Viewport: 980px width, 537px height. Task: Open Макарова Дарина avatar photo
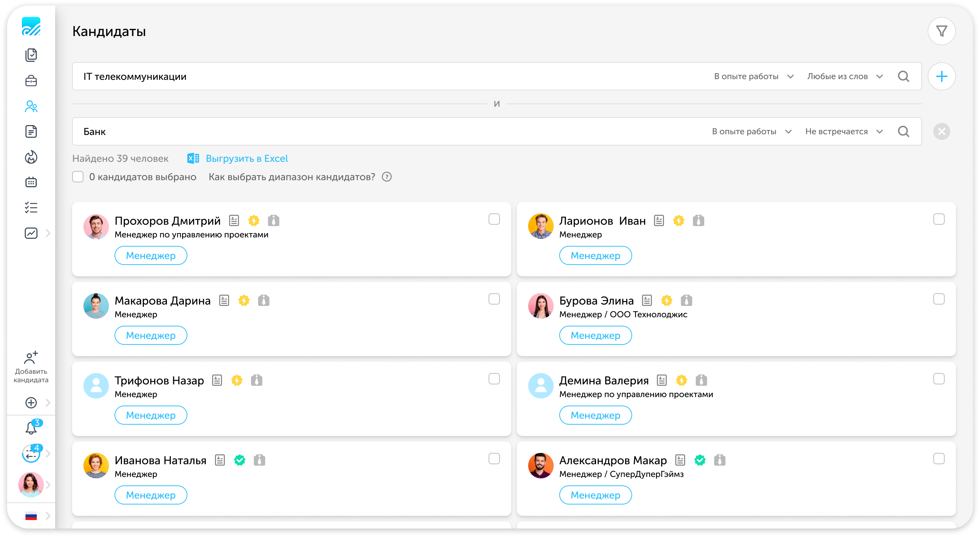click(x=96, y=306)
